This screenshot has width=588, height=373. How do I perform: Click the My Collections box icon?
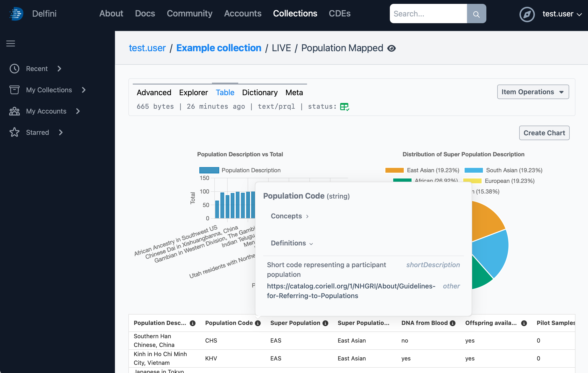pyautogui.click(x=14, y=90)
